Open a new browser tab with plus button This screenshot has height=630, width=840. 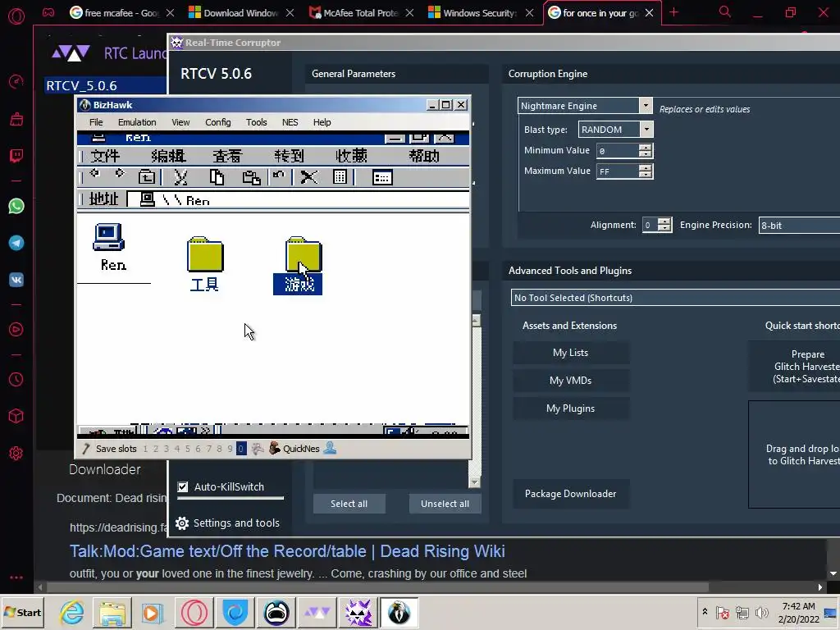(674, 12)
